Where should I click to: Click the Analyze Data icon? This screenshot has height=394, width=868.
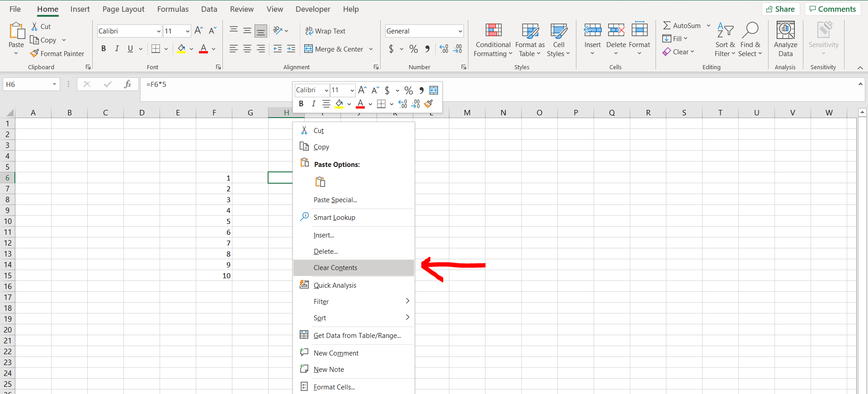coord(786,31)
